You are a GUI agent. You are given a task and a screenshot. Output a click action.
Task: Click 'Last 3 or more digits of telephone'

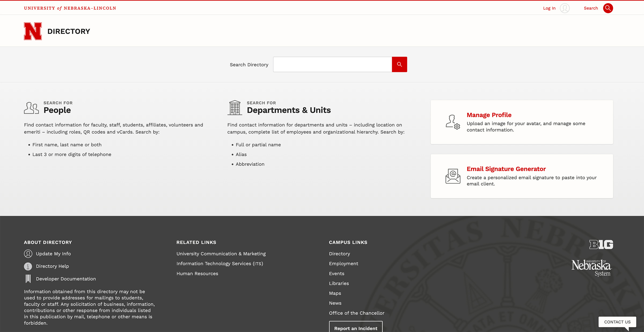click(x=72, y=154)
